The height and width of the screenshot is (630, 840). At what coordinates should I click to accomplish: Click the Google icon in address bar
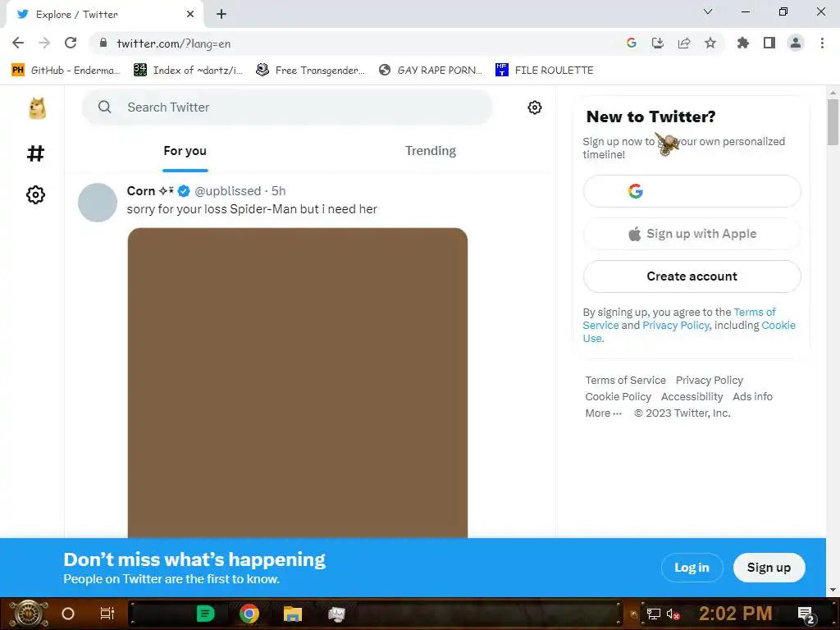631,43
